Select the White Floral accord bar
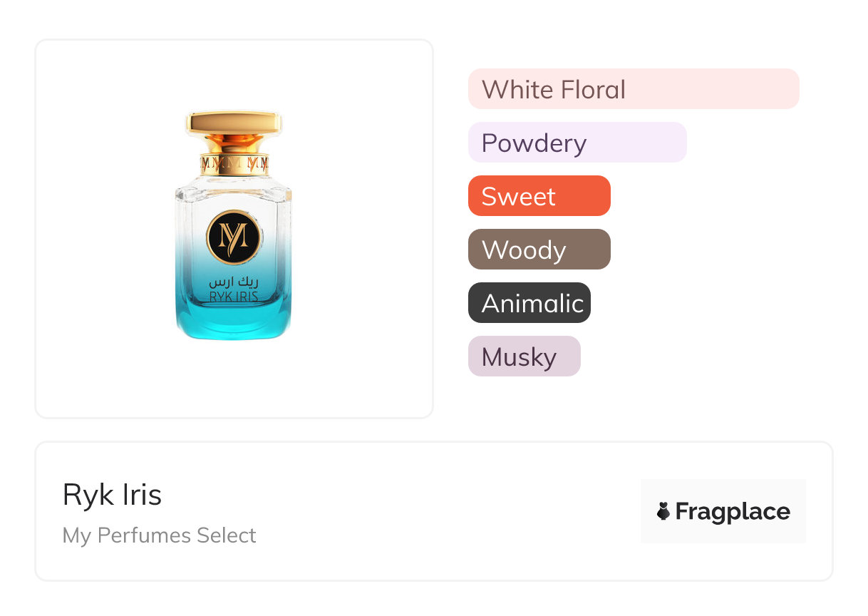This screenshot has width=868, height=616. (633, 89)
